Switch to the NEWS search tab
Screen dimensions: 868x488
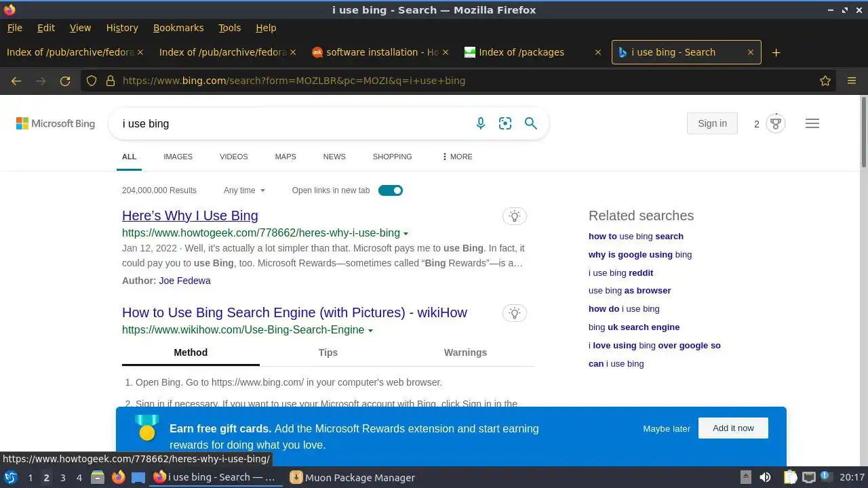point(334,157)
